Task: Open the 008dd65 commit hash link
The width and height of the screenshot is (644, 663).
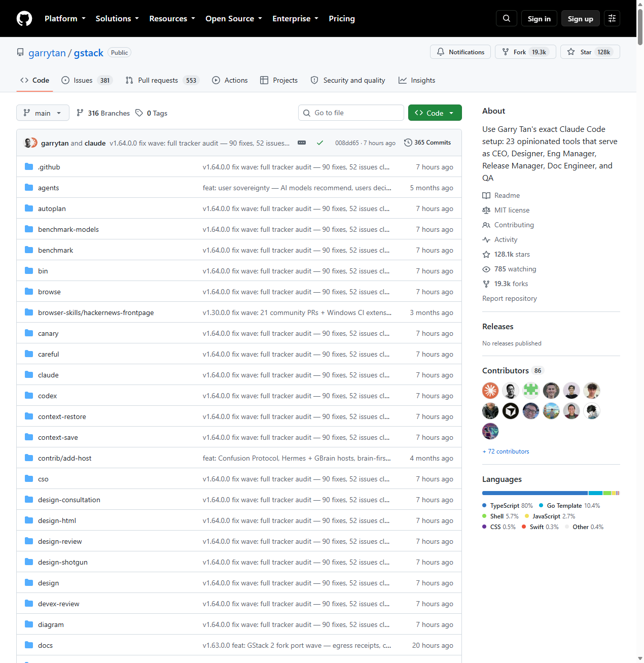Action: 347,143
